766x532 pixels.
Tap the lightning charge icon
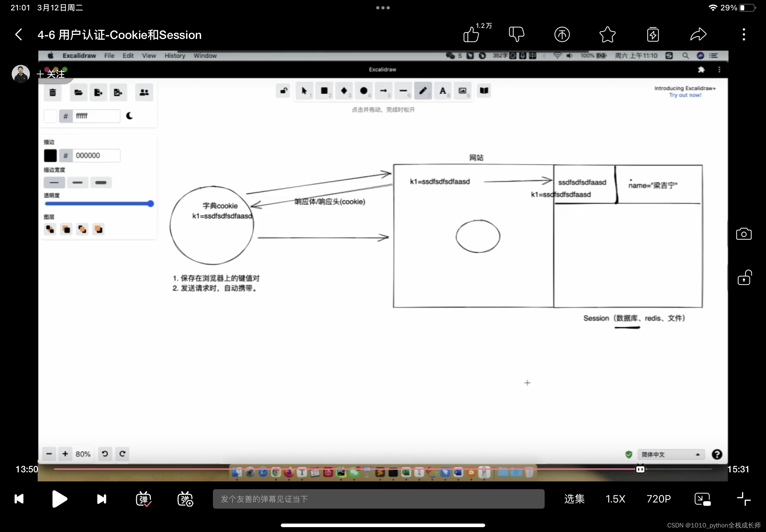tap(653, 34)
